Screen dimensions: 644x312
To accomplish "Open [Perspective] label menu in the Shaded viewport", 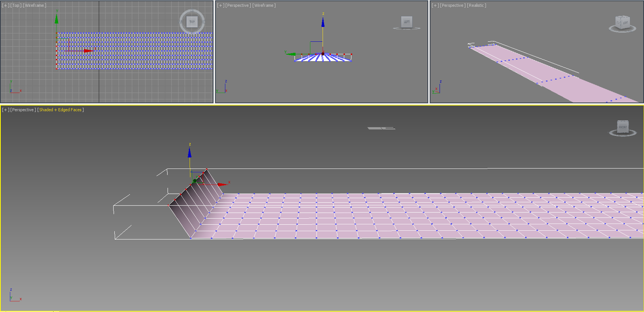I will (23, 110).
